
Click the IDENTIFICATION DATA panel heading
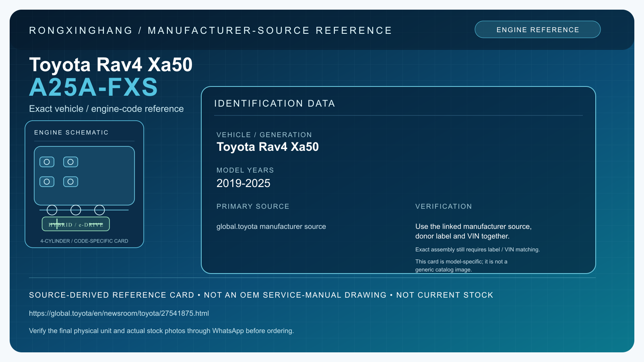(275, 103)
